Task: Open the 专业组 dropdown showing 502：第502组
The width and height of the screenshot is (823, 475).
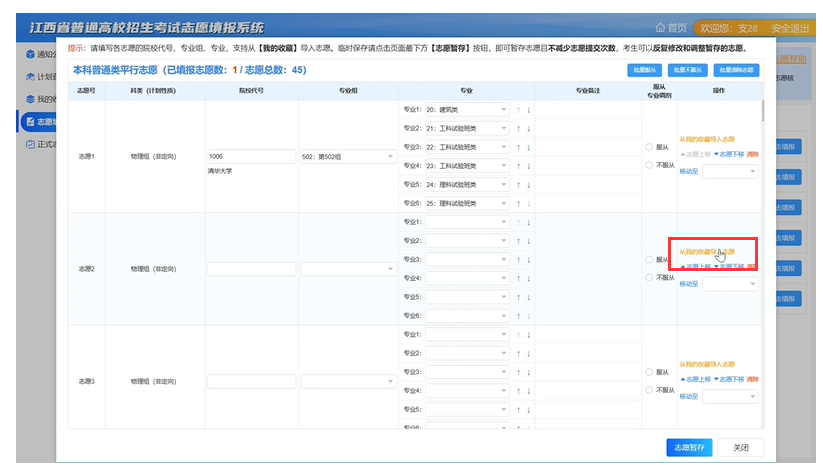Action: click(x=347, y=156)
